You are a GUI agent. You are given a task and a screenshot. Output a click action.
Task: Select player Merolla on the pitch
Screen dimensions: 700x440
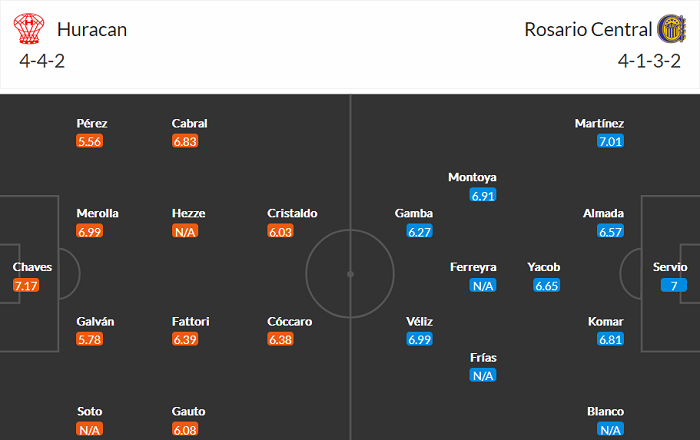pyautogui.click(x=98, y=213)
